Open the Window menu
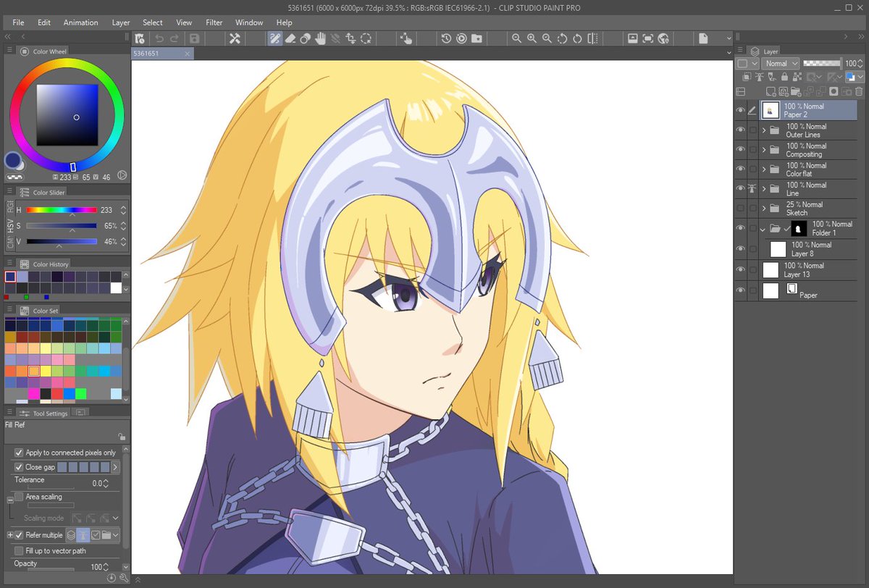The image size is (869, 588). coord(249,22)
